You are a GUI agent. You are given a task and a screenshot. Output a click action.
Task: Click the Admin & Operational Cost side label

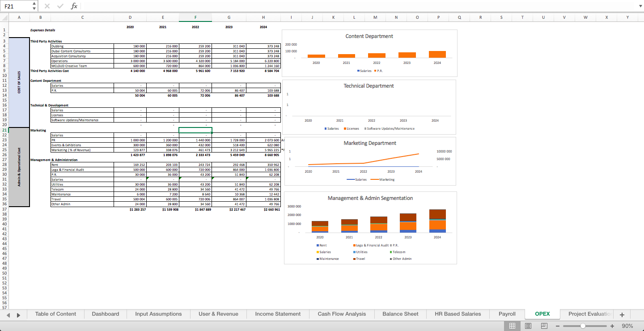coord(19,167)
